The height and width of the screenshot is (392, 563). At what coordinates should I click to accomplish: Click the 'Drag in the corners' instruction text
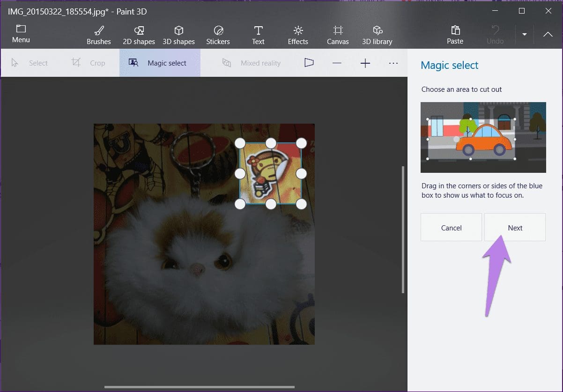(x=482, y=191)
